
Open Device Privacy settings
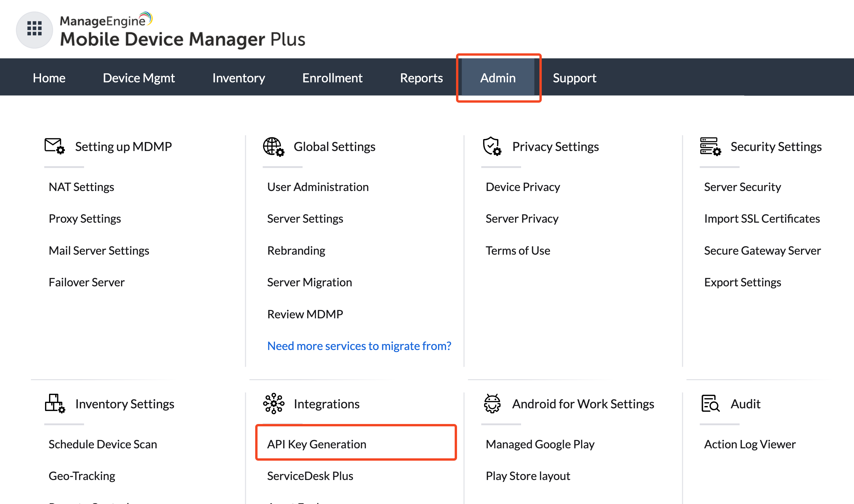(x=523, y=187)
